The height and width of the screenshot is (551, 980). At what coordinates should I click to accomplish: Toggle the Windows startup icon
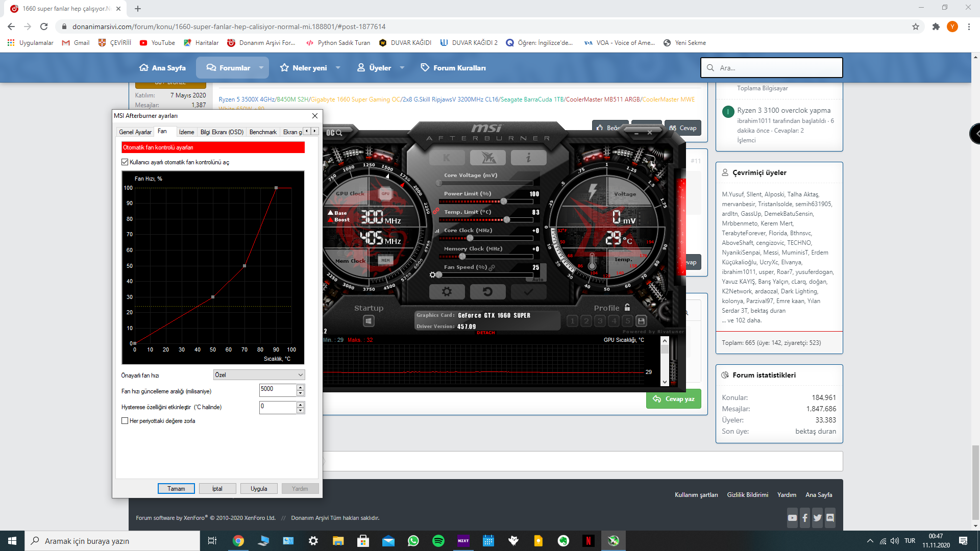[x=369, y=321]
